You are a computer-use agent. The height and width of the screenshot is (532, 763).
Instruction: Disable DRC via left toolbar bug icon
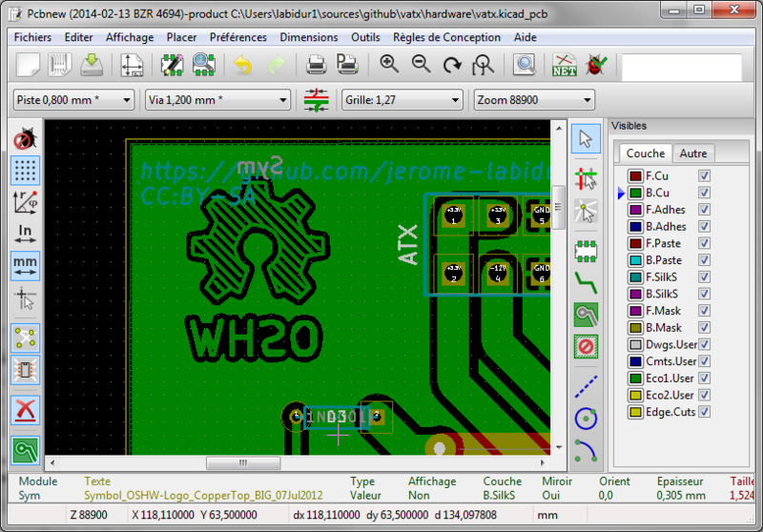(26, 139)
